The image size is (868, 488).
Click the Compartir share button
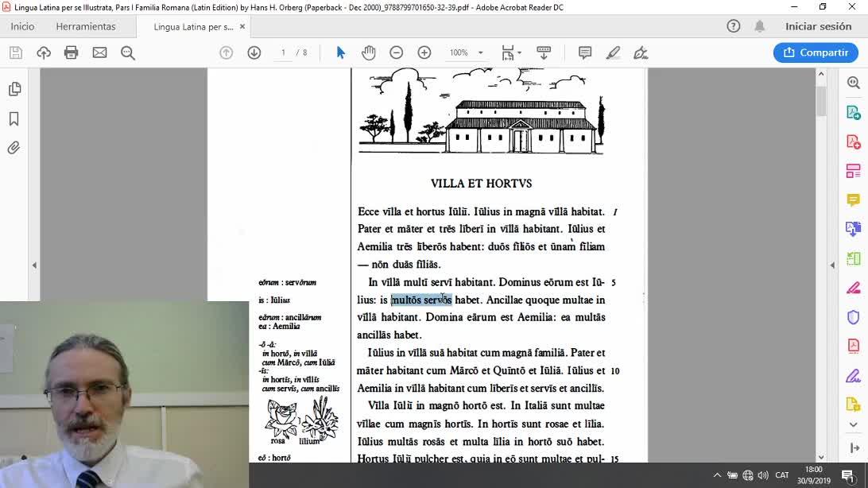(x=816, y=52)
